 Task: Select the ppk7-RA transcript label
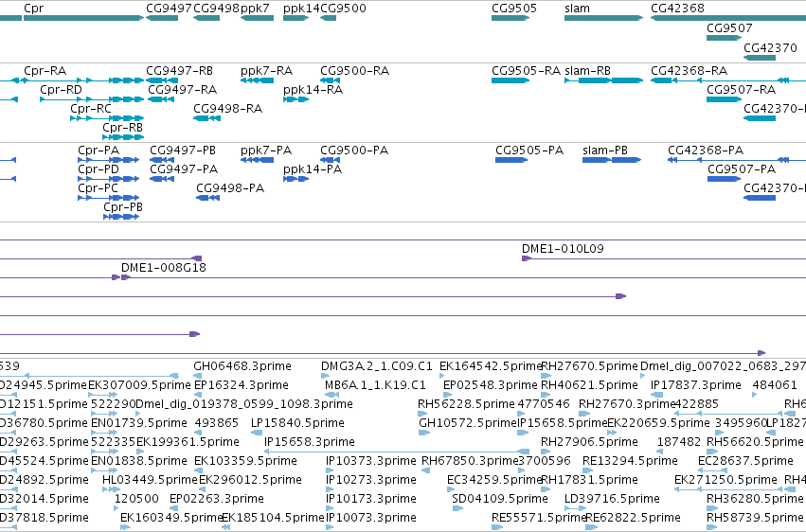(267, 71)
